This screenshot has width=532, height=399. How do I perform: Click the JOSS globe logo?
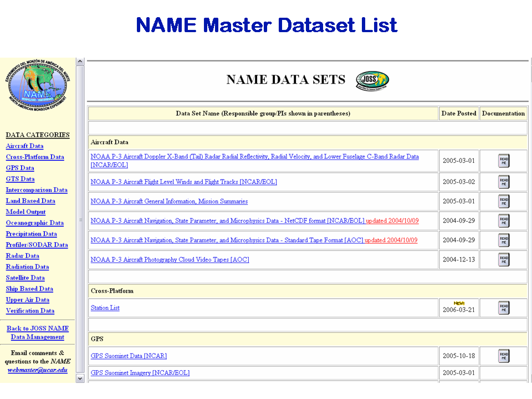click(x=372, y=81)
